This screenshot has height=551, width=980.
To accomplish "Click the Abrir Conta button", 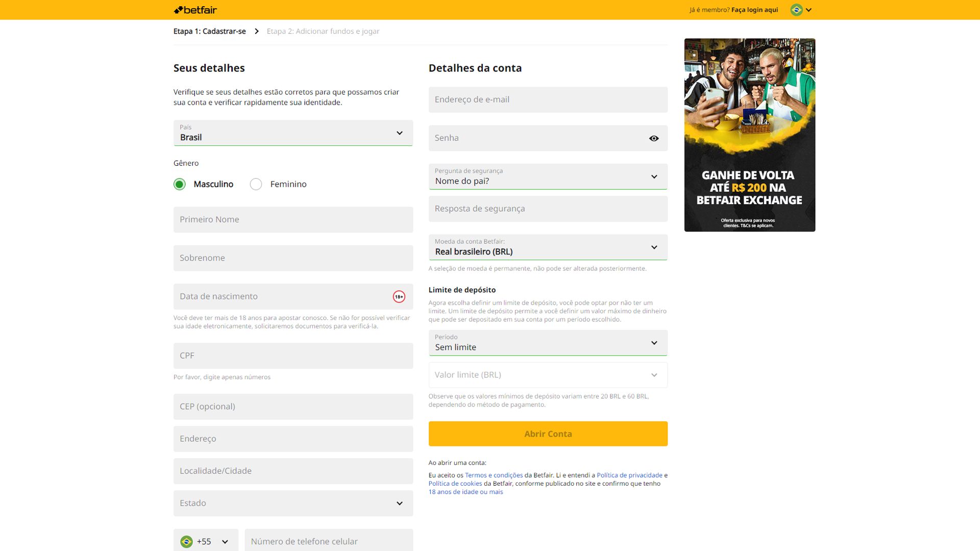I will point(548,434).
